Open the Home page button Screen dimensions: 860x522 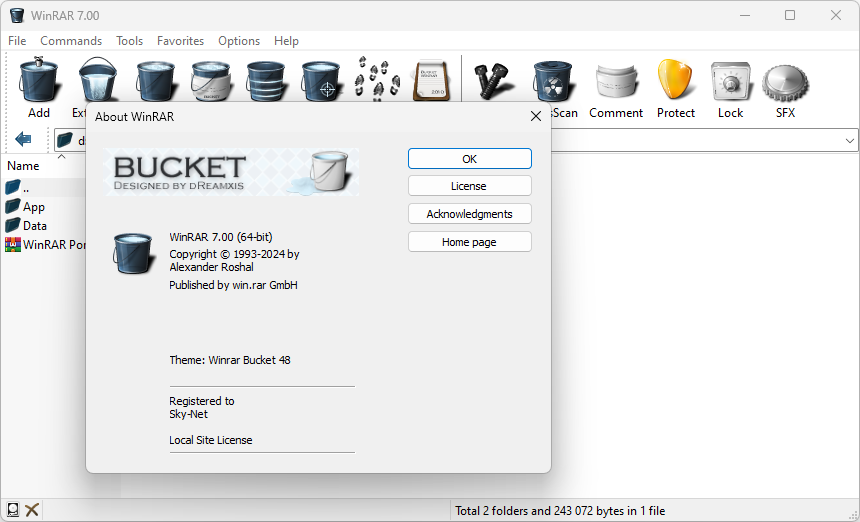(469, 242)
